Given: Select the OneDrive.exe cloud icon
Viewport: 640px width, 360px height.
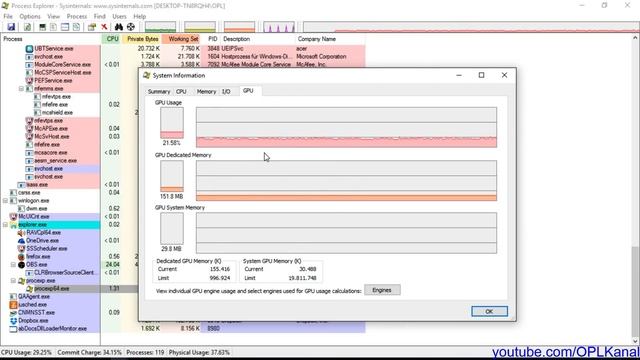Looking at the screenshot, I should tap(21, 241).
